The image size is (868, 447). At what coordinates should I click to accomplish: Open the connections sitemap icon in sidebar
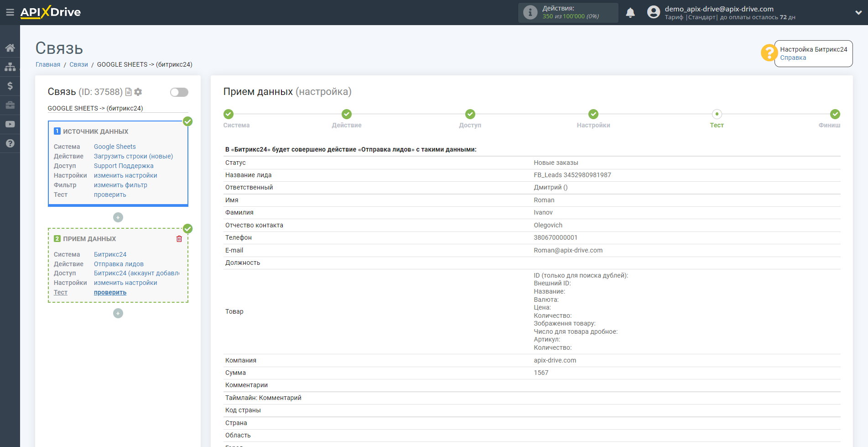click(x=10, y=67)
